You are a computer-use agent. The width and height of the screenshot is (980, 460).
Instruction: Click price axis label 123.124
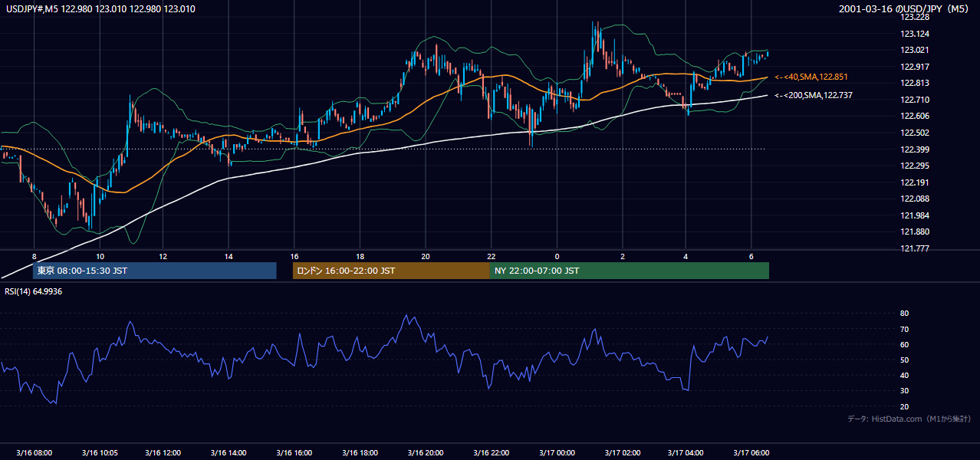pos(916,34)
